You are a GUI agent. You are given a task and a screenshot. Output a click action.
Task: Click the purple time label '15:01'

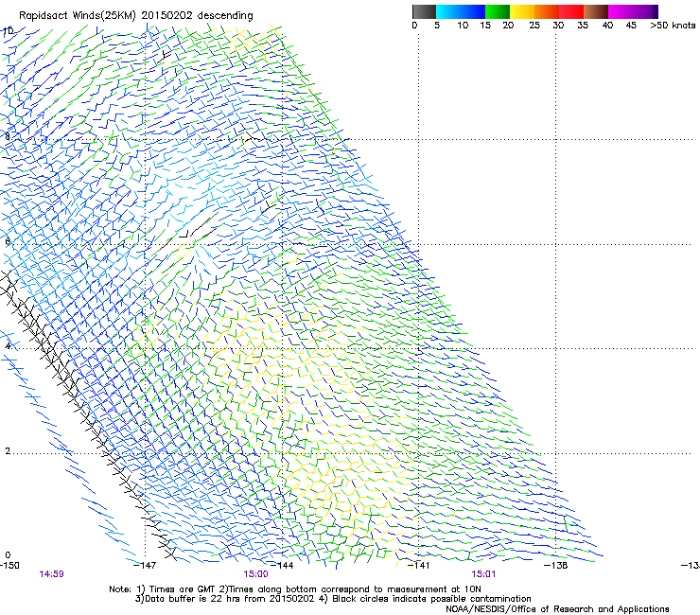(483, 574)
